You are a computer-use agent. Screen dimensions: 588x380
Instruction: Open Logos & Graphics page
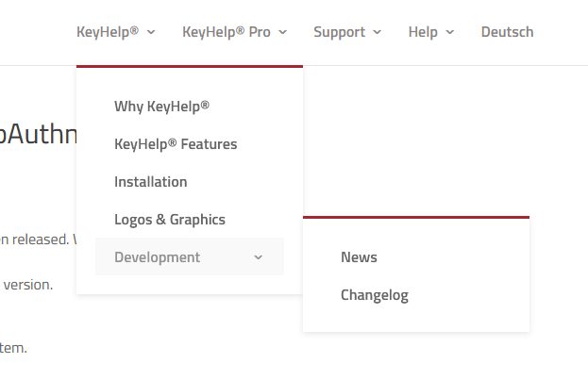pos(170,220)
